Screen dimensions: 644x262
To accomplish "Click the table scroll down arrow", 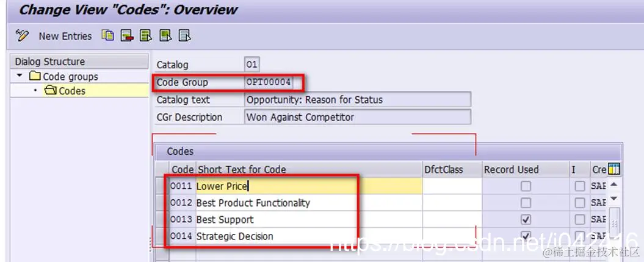I will pyautogui.click(x=613, y=199).
